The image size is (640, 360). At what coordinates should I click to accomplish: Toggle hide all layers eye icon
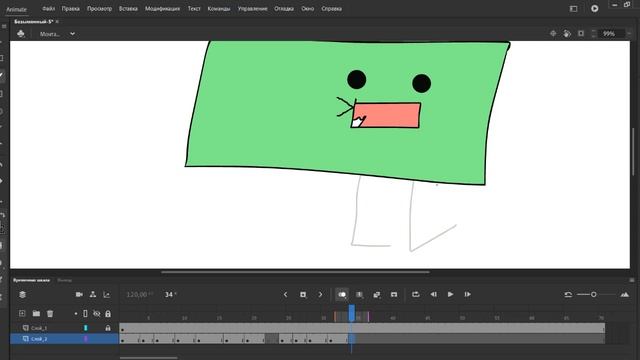pyautogui.click(x=97, y=313)
